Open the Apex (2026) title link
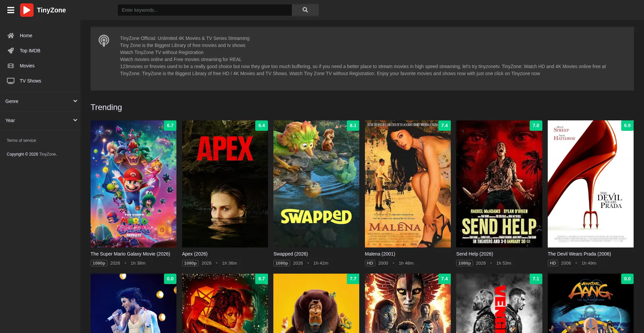 click(195, 254)
